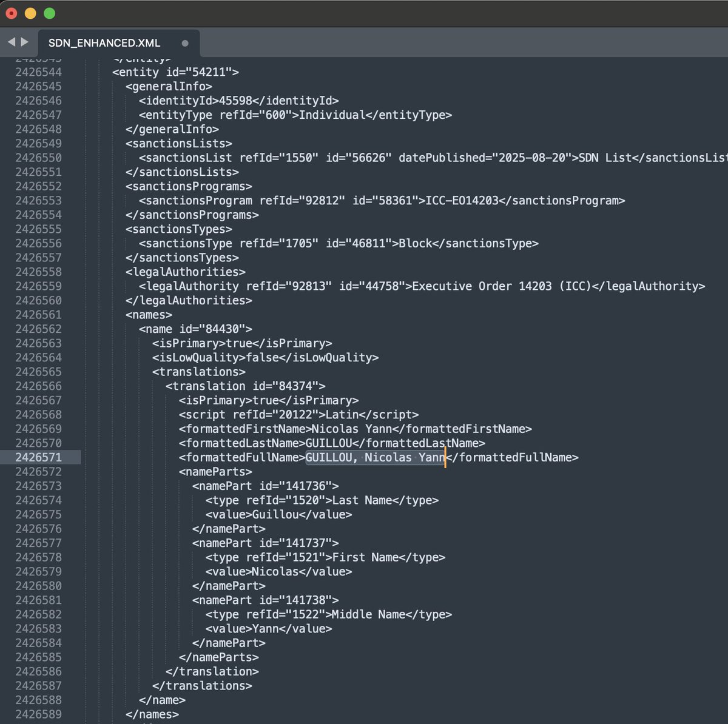The image size is (728, 724).
Task: Click the closing </names> tag
Action: (x=152, y=714)
